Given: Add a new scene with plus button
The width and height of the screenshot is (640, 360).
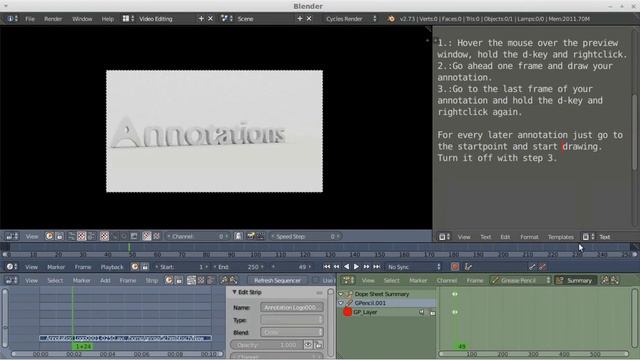Looking at the screenshot, I should [300, 19].
